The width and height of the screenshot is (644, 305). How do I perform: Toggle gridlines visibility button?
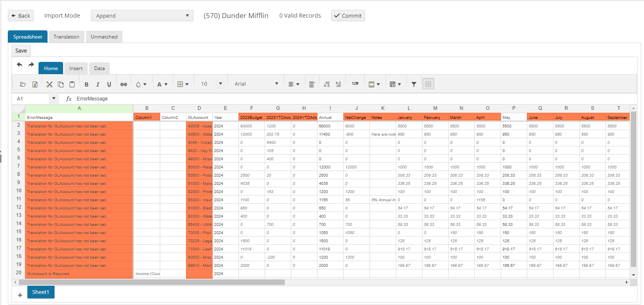point(428,84)
